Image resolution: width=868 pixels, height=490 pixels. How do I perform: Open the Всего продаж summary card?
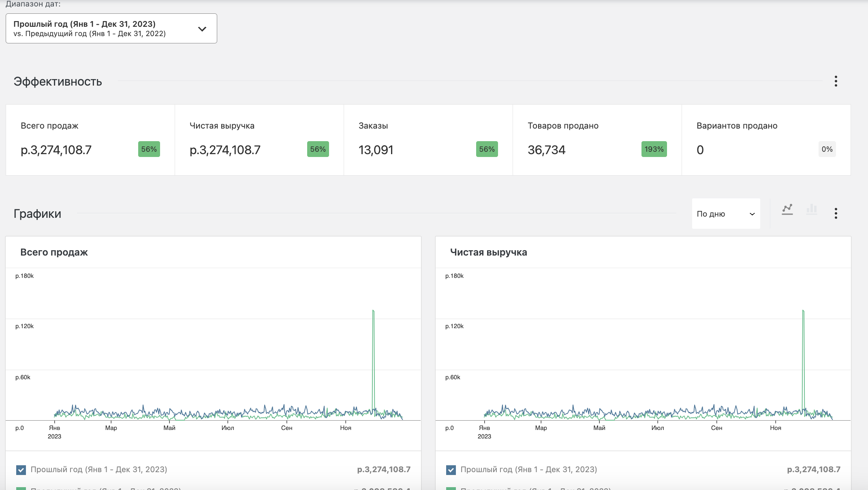90,140
